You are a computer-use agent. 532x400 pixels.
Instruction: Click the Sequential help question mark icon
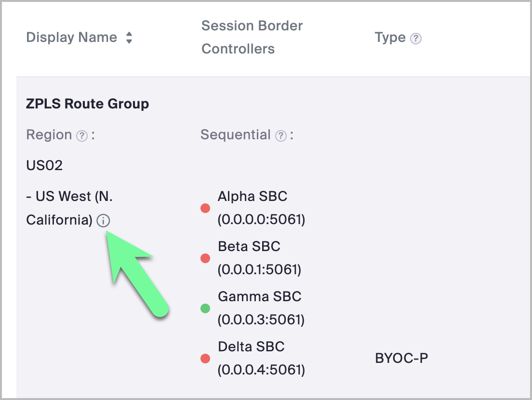(281, 136)
